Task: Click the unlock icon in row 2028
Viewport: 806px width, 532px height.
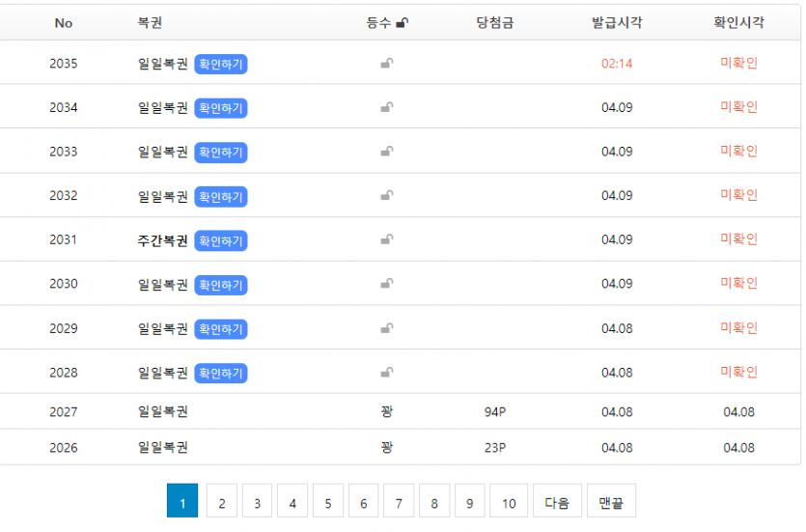Action: click(x=386, y=373)
